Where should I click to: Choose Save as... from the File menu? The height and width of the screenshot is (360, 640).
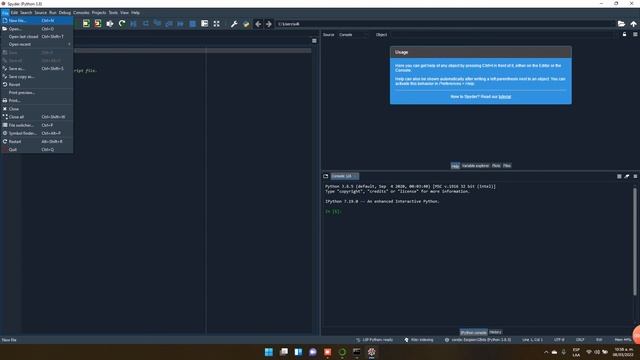pos(37,69)
